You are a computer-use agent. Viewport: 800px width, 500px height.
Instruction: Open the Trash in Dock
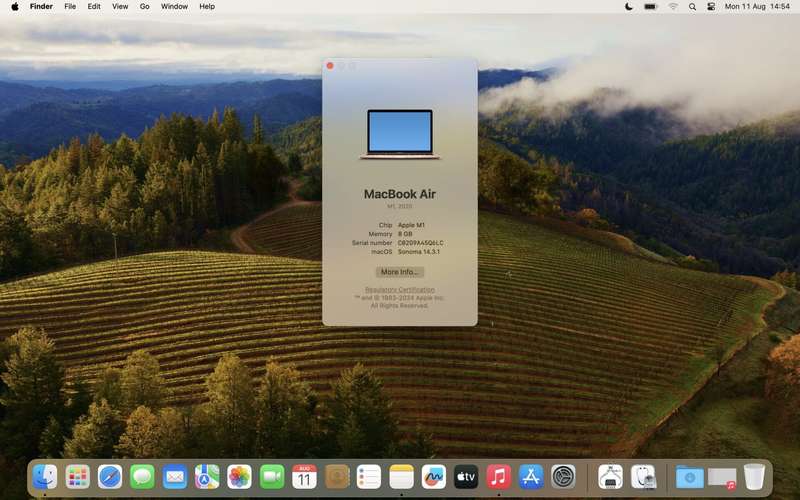[x=754, y=477]
